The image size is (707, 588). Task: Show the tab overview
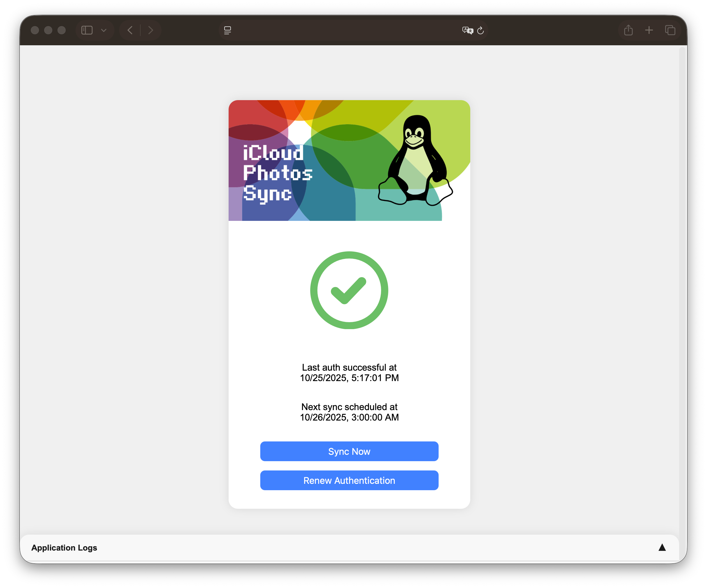(670, 30)
